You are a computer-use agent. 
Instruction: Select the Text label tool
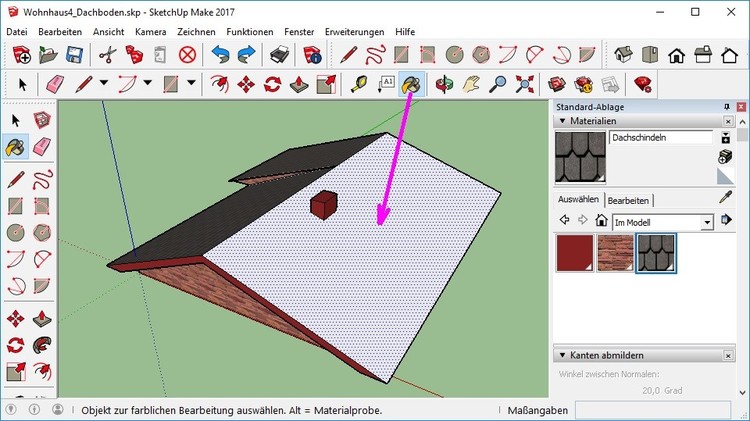[386, 85]
